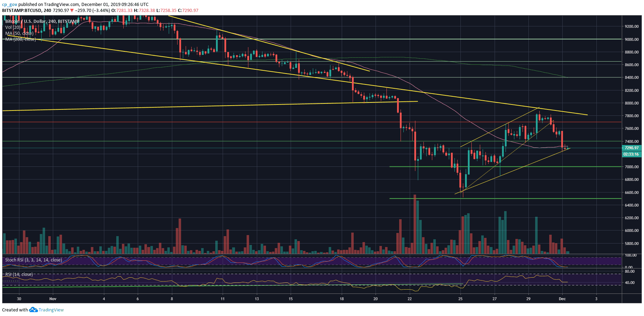Click the tallest volume bar near 22

pyautogui.click(x=415, y=224)
